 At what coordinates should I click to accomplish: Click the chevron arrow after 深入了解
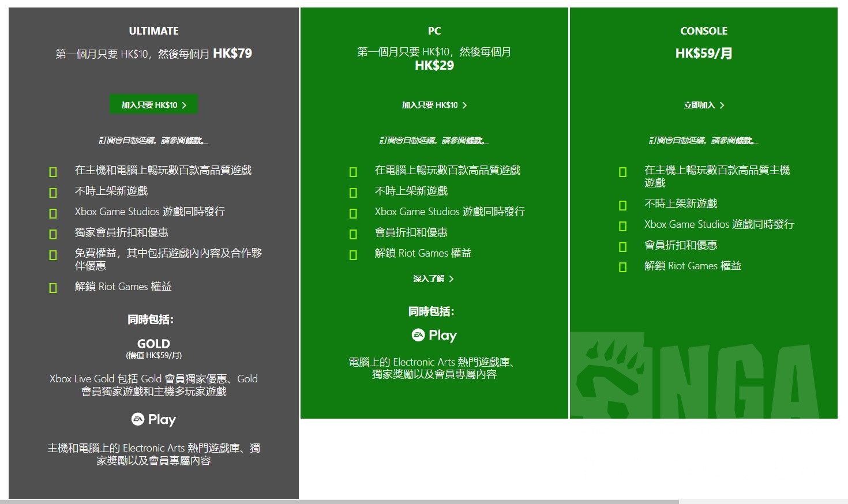tap(452, 279)
